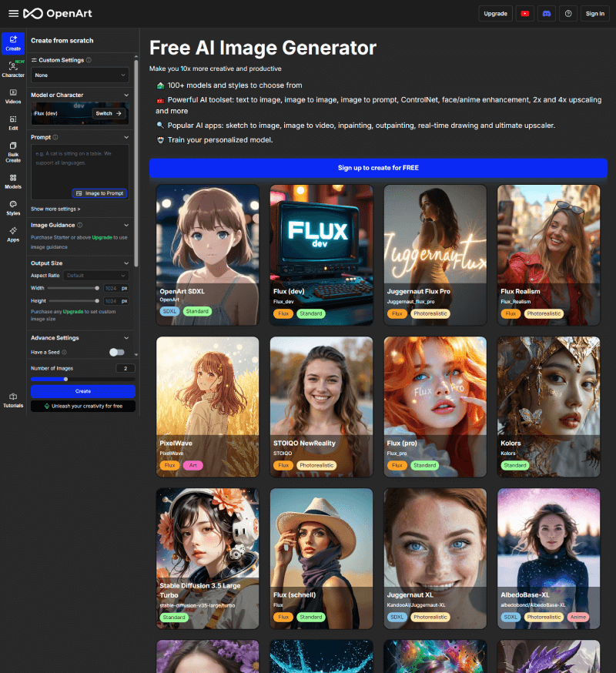The image size is (616, 673).
Task: Open the Edit sidebar icon
Action: pos(13,122)
